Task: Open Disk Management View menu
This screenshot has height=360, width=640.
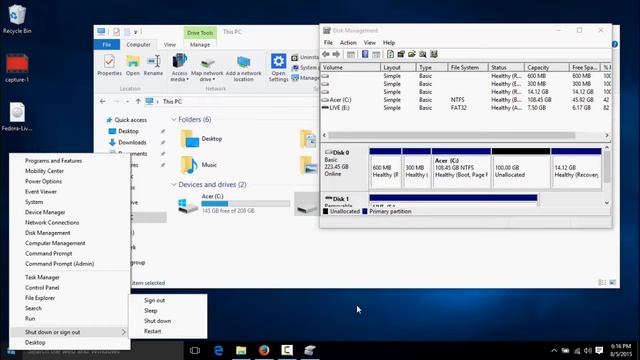Action: [x=369, y=42]
